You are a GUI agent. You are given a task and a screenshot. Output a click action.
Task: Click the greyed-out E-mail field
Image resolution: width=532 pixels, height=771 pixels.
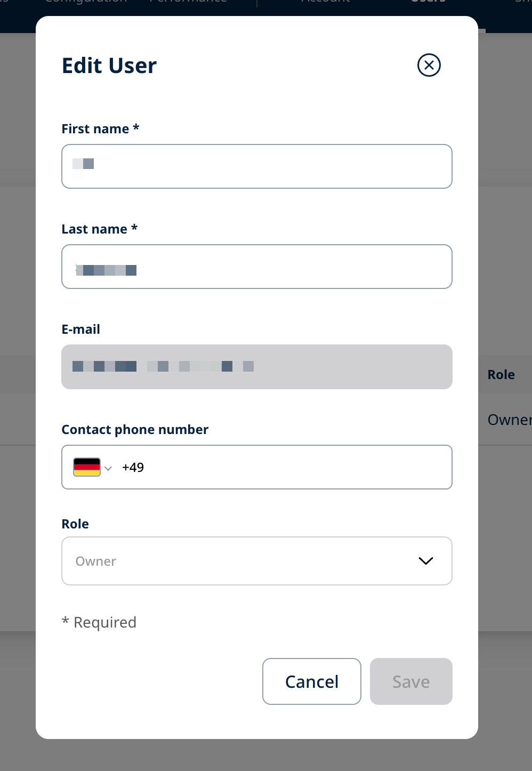[256, 367]
